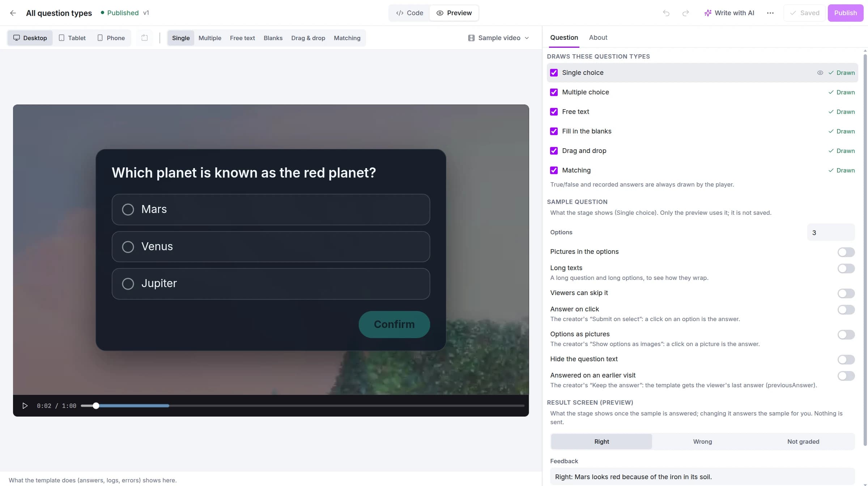The height and width of the screenshot is (486, 868).
Task: Uncheck the Matching checkbox
Action: tap(554, 170)
